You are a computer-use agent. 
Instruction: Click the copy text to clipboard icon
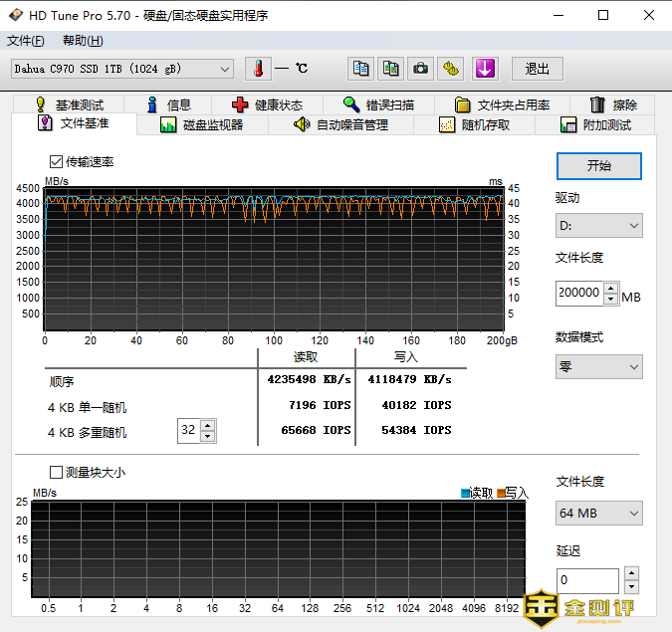tap(361, 69)
